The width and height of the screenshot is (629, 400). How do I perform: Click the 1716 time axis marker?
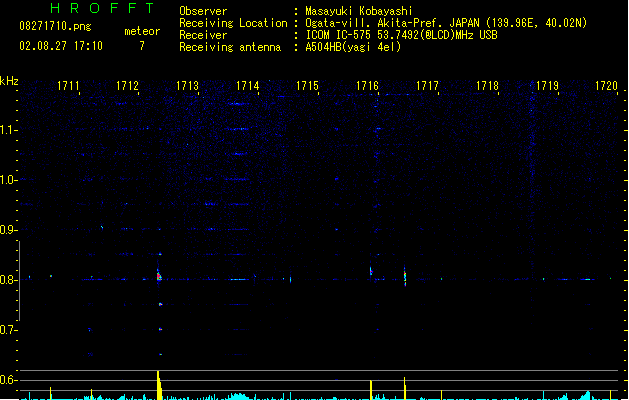tap(367, 86)
